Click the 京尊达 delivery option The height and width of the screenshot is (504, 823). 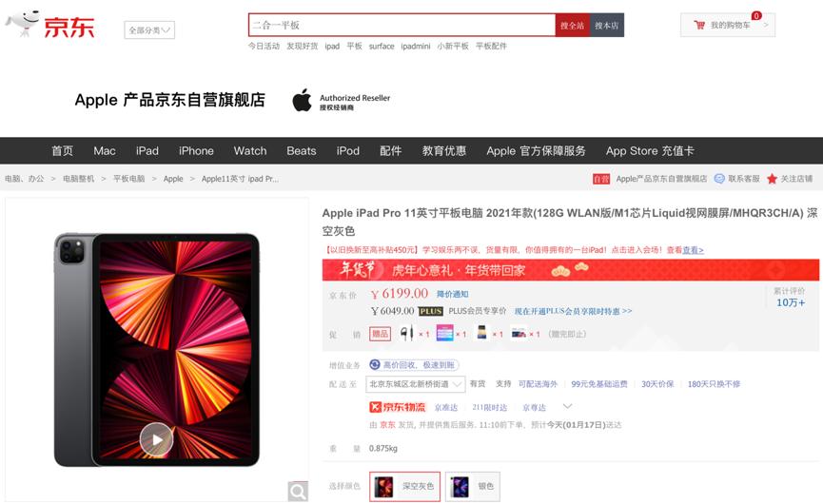tap(535, 408)
